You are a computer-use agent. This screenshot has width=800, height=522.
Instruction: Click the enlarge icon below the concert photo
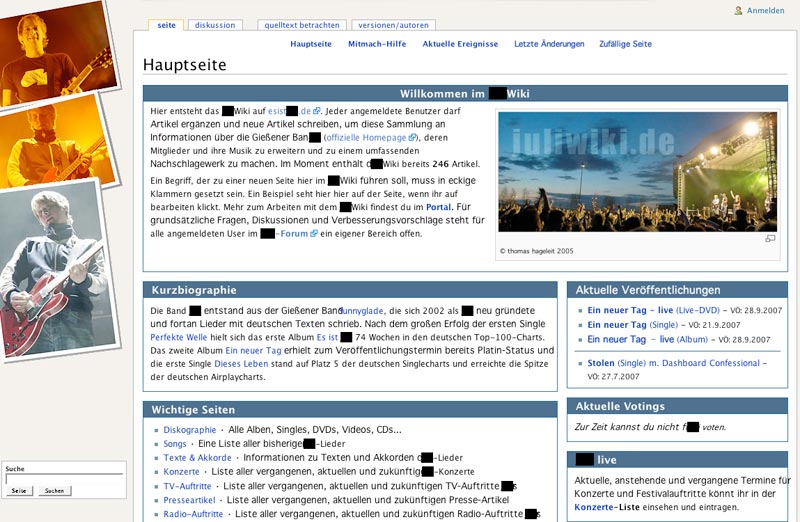pyautogui.click(x=770, y=239)
